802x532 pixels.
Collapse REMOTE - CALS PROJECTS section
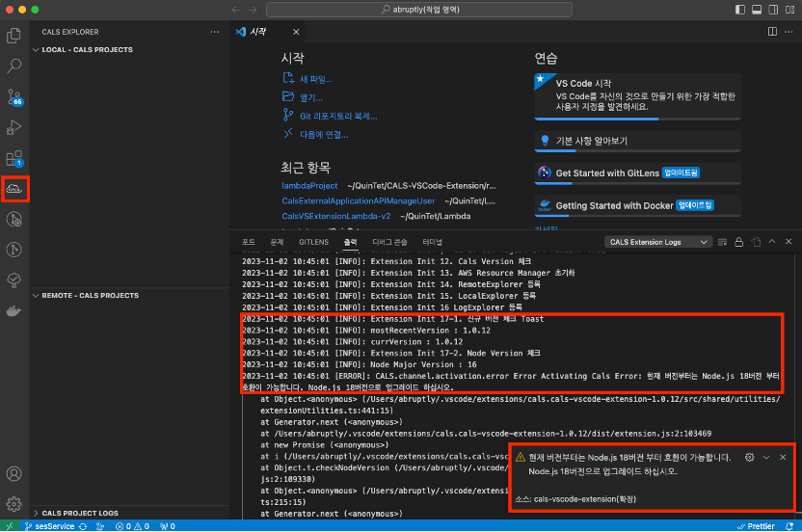130,296
